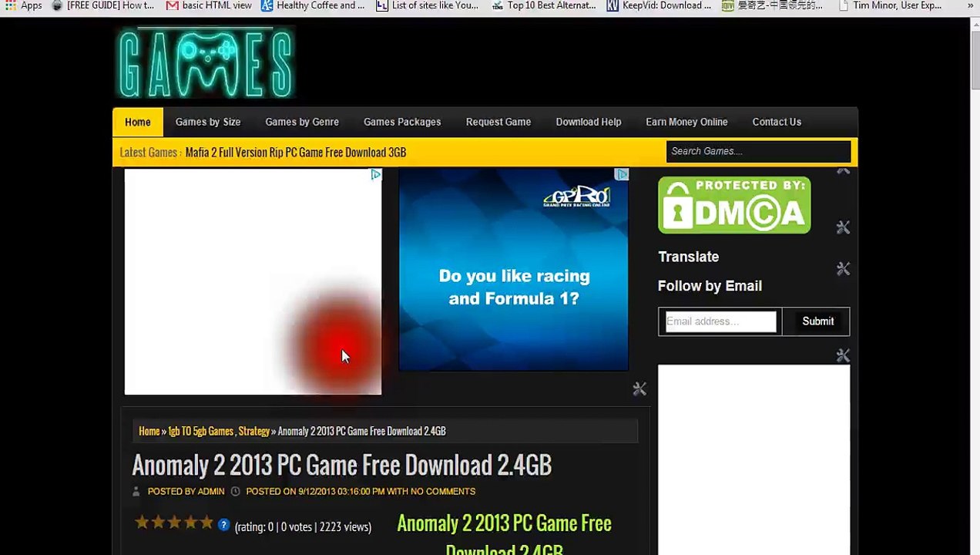Image resolution: width=980 pixels, height=555 pixels.
Task: Click the Email address input field
Action: point(720,321)
